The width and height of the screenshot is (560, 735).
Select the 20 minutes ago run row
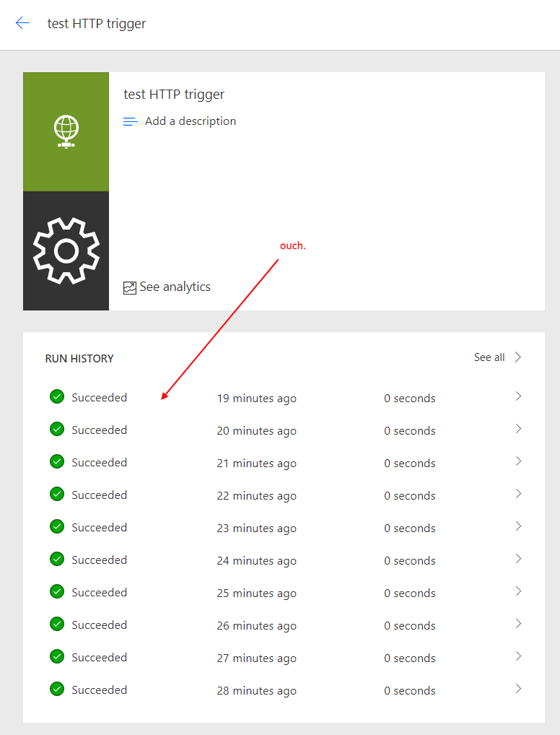256,431
